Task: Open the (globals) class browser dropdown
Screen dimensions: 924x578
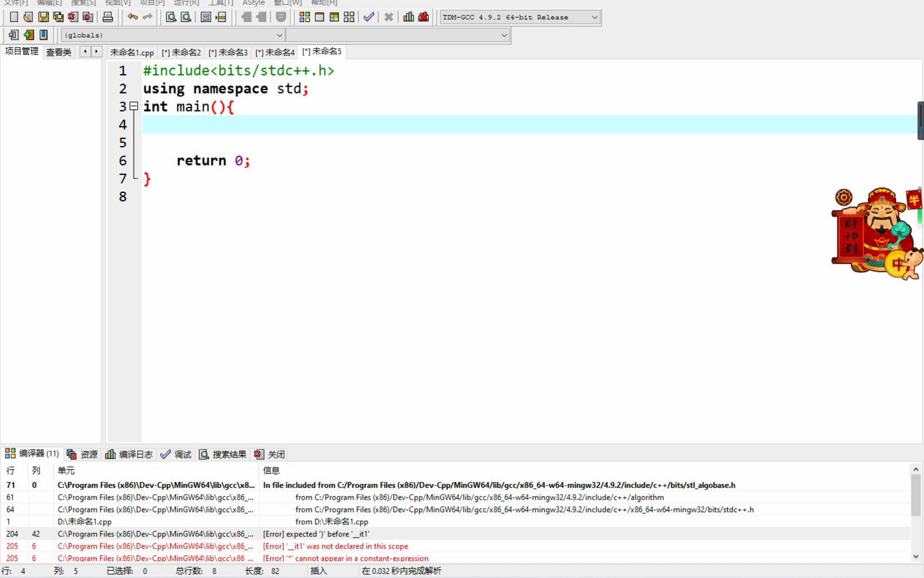Action: coord(279,35)
